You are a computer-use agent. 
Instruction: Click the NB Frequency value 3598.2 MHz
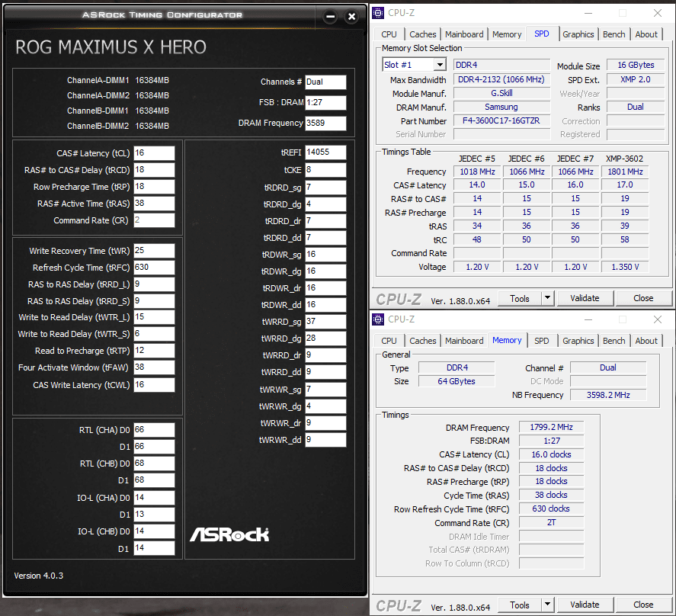point(608,395)
